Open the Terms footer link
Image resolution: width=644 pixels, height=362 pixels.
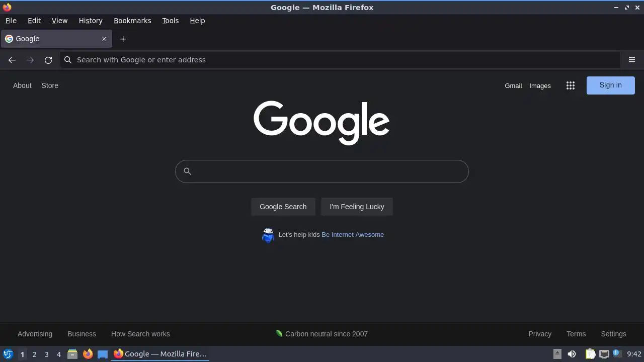click(576, 334)
